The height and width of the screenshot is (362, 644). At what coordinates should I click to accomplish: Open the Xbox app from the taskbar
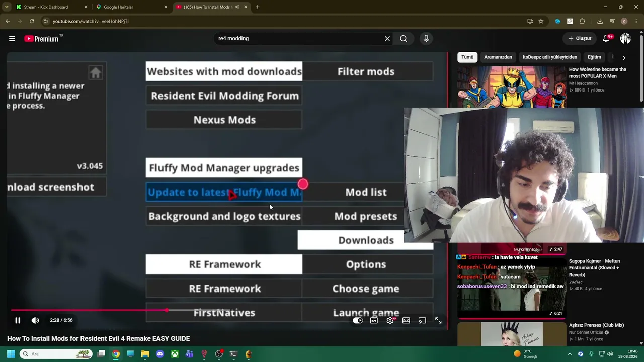pyautogui.click(x=175, y=354)
